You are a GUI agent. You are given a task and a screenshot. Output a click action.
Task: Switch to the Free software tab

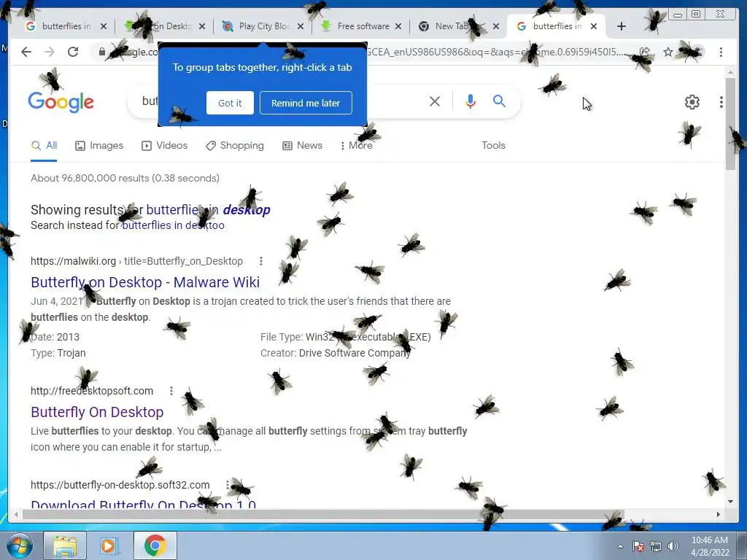tap(363, 26)
